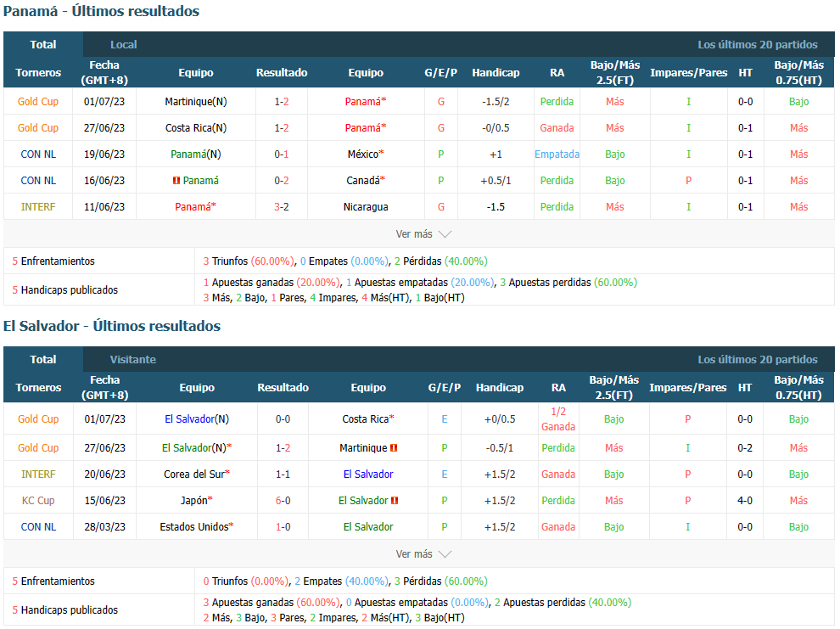Click the red card icon beside Martinique on 27/06/23
This screenshot has width=840, height=629.
click(394, 448)
